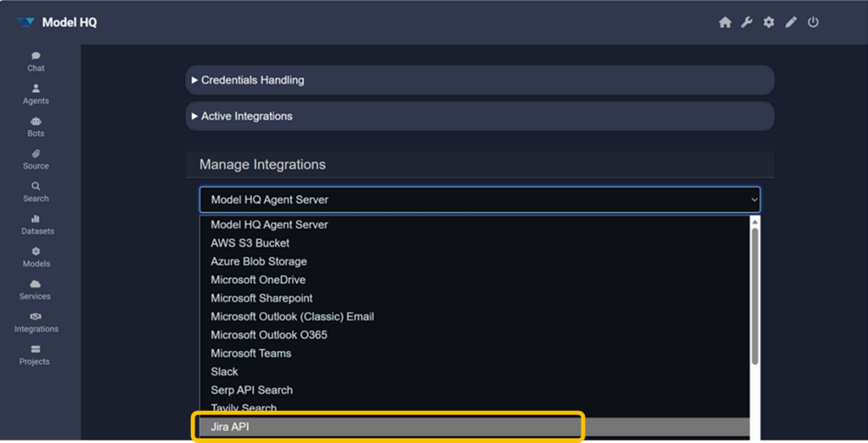Click the Home icon in top bar
Screen dimensions: 868x443
tap(725, 23)
